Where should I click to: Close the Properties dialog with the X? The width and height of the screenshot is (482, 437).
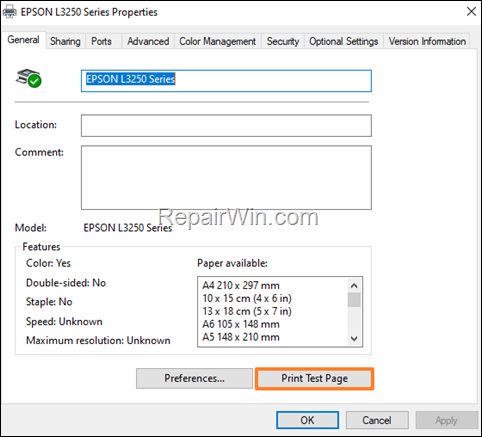471,12
